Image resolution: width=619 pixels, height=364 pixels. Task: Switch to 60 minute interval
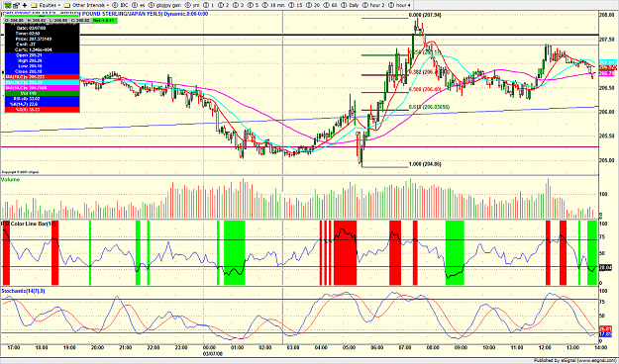331,5
